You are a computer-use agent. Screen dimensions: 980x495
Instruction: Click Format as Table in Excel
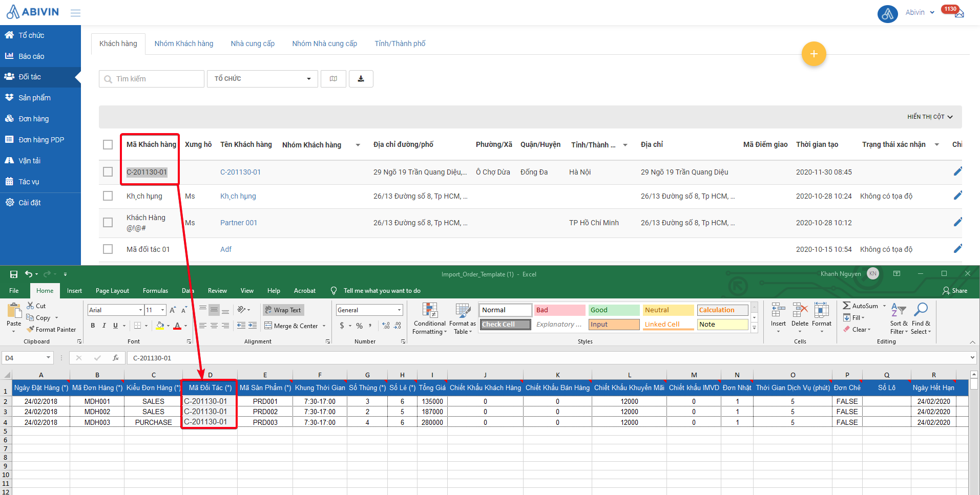[x=463, y=318]
